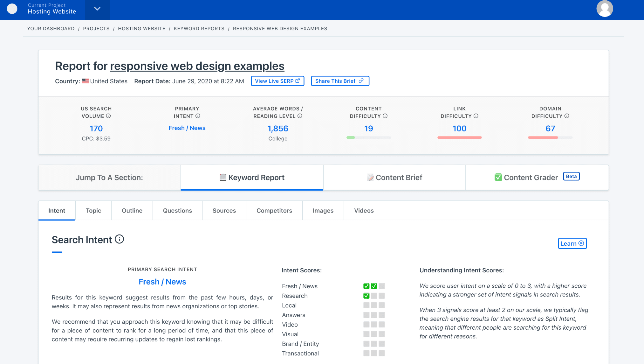Click the Content Difficulty progress bar
Viewport: 644px width, 364px height.
[369, 137]
